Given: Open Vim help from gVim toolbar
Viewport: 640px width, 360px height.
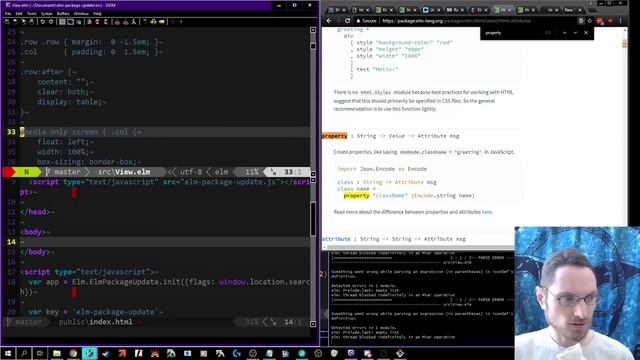Looking at the screenshot, I should [x=172, y=22].
